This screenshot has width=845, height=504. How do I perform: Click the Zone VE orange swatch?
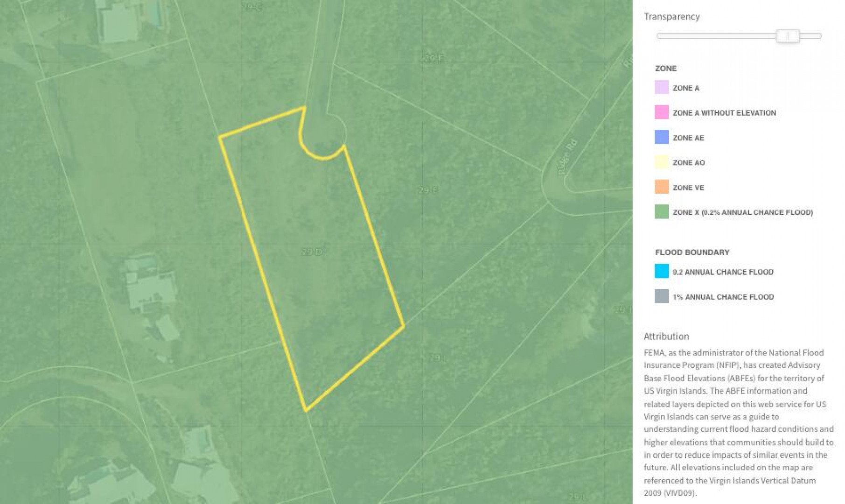point(661,187)
